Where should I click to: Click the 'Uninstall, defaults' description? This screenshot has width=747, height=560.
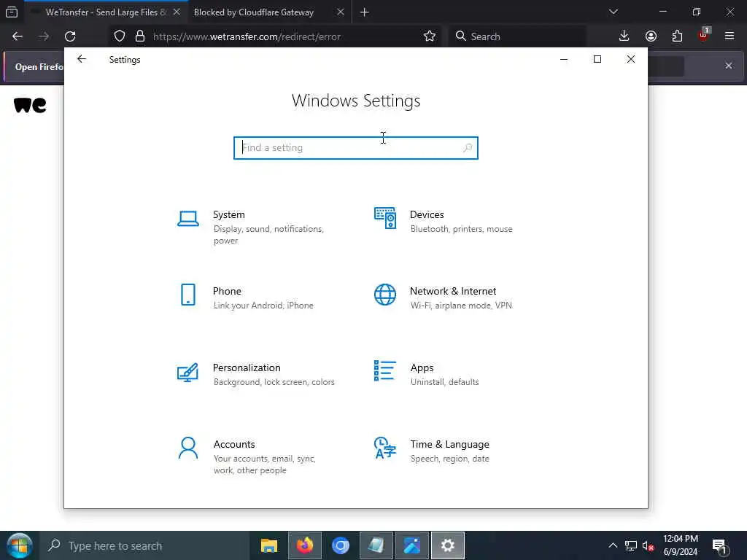coord(444,382)
